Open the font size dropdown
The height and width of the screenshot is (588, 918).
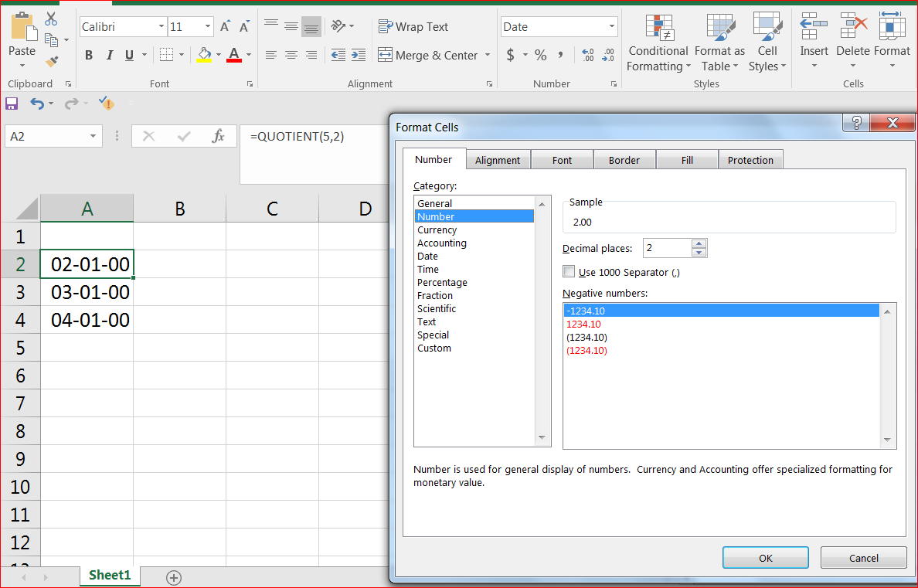(x=208, y=27)
